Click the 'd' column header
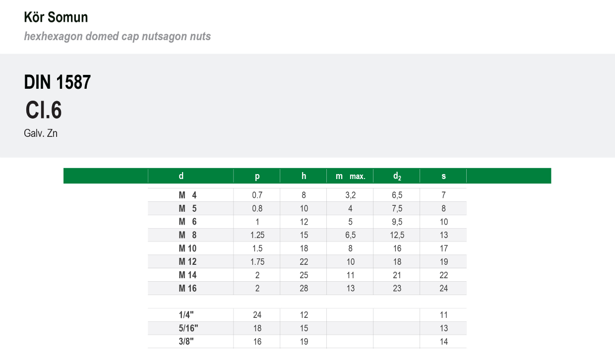The image size is (615, 364). point(181,176)
